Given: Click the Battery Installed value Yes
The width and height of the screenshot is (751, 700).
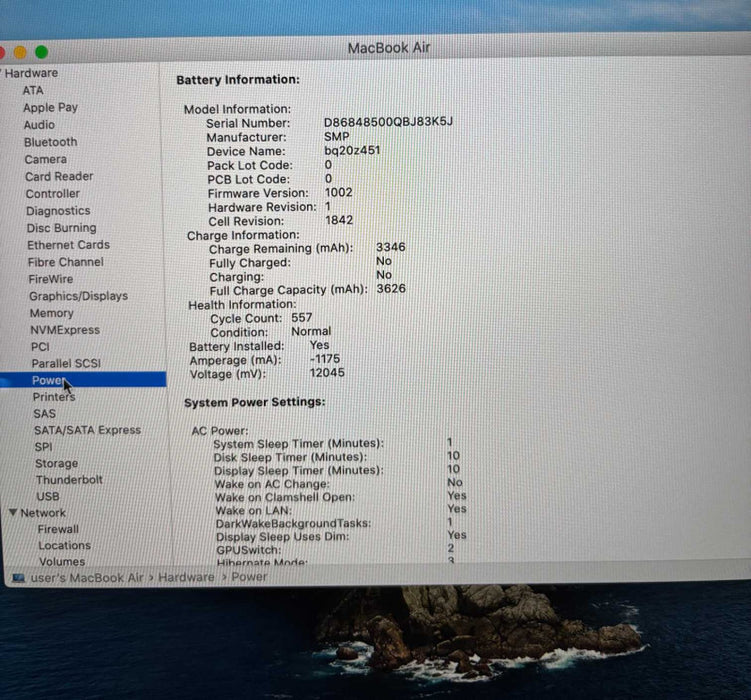Looking at the screenshot, I should [319, 345].
